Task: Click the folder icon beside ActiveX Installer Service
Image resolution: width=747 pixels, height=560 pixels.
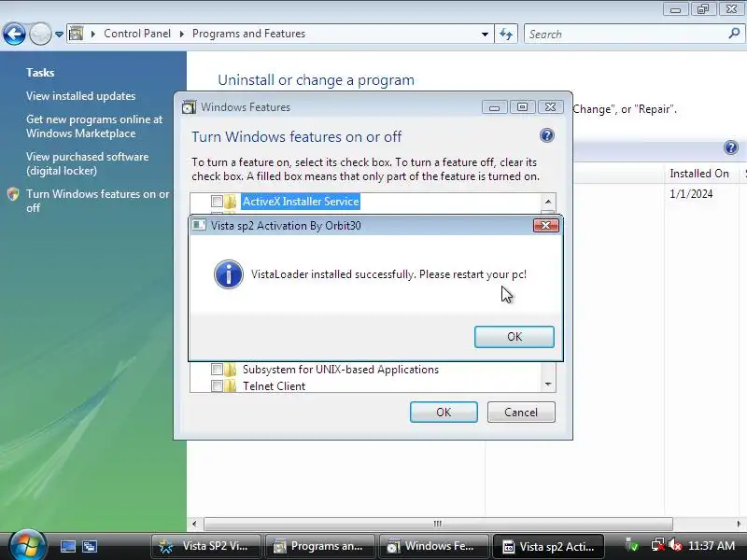Action: [x=231, y=202]
